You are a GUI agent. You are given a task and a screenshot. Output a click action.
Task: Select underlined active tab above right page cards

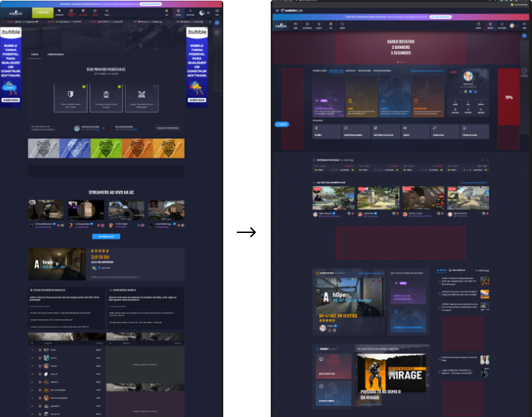point(336,71)
